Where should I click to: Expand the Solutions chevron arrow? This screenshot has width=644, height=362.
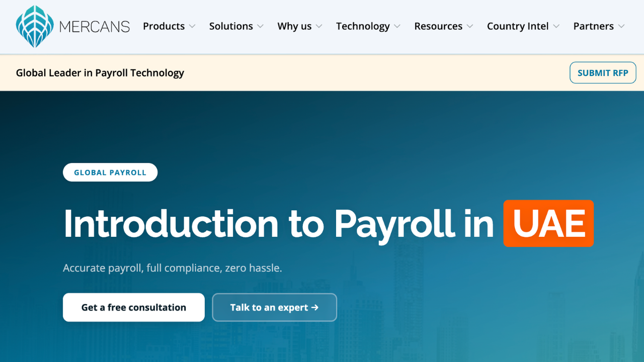point(260,27)
